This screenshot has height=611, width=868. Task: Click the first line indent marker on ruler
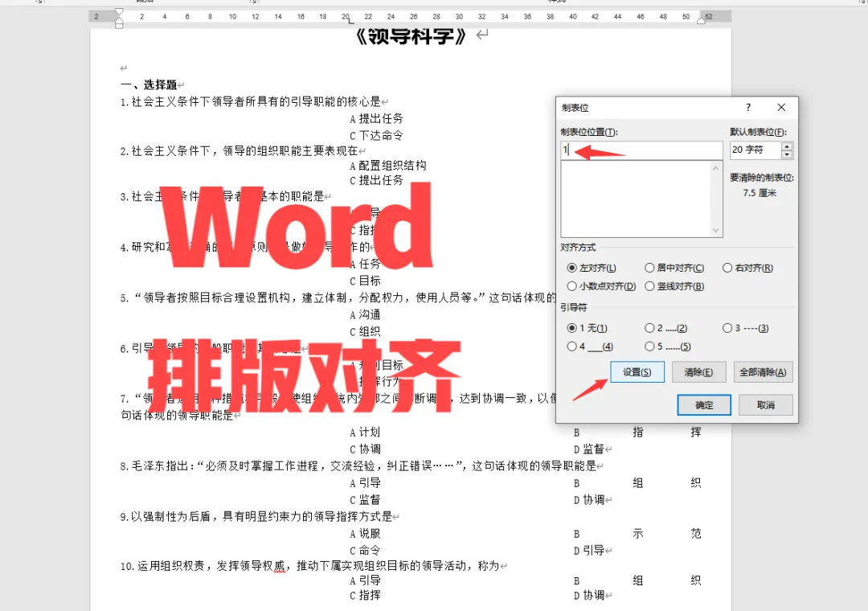[119, 12]
